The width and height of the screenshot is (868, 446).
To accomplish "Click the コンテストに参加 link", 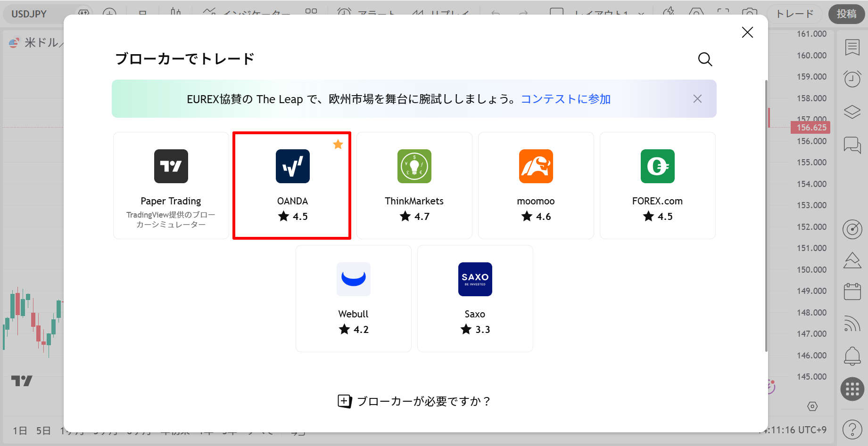I will click(x=566, y=99).
